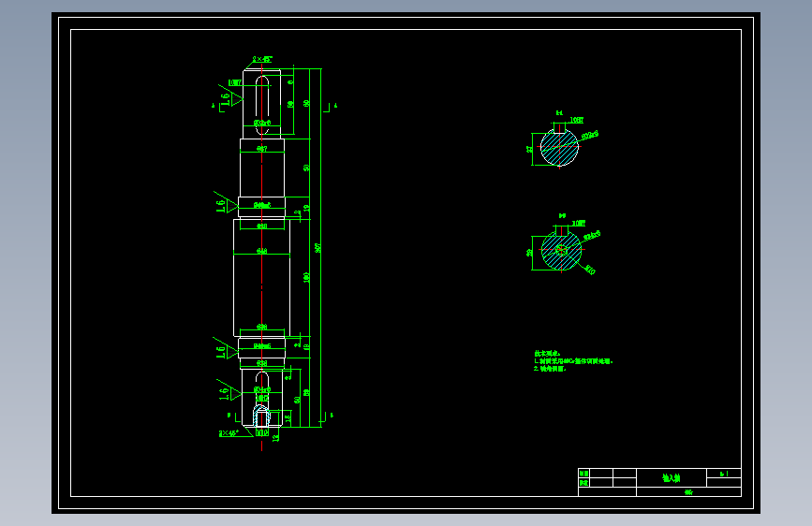Select the keyway slot at shaft top end

(x=262, y=105)
